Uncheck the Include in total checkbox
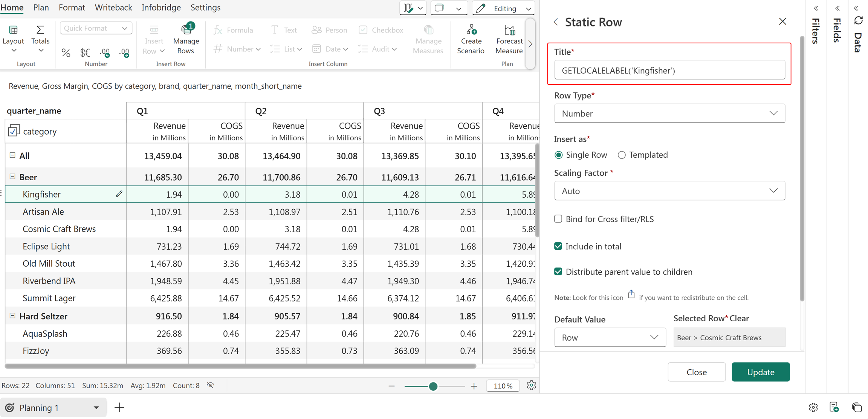Screen dimensions: 868x419 (558, 246)
